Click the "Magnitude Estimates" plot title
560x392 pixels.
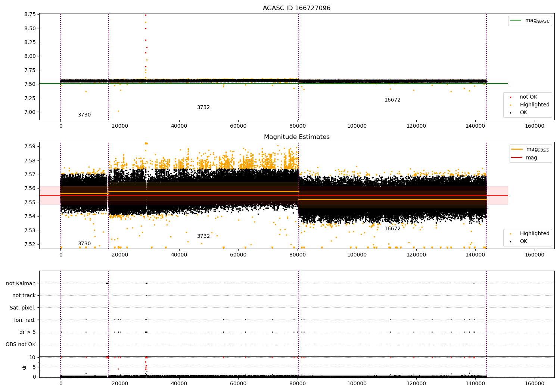[296, 137]
